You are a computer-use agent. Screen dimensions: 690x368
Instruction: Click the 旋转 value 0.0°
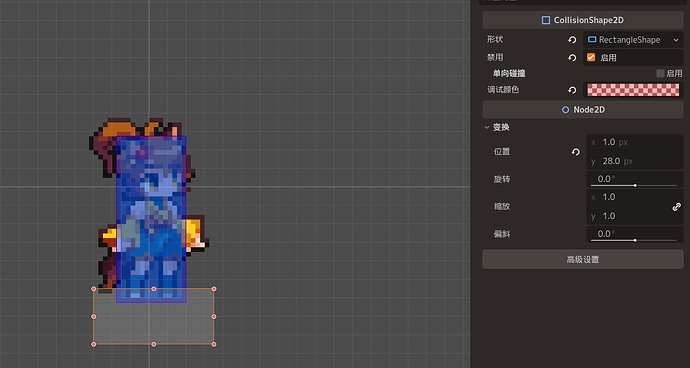(x=606, y=179)
